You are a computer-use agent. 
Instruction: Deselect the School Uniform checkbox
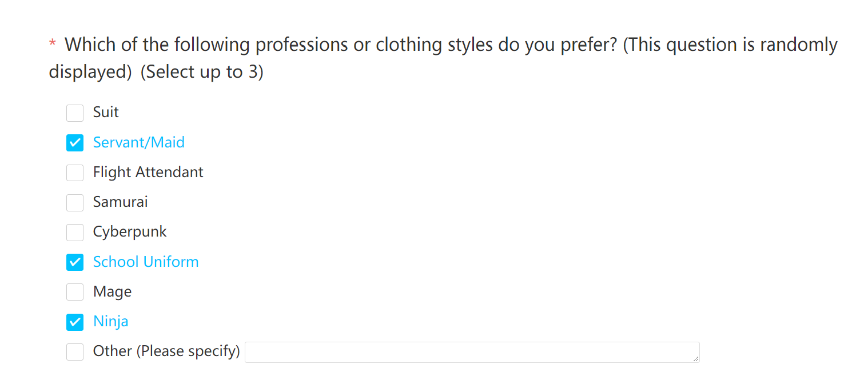75,262
